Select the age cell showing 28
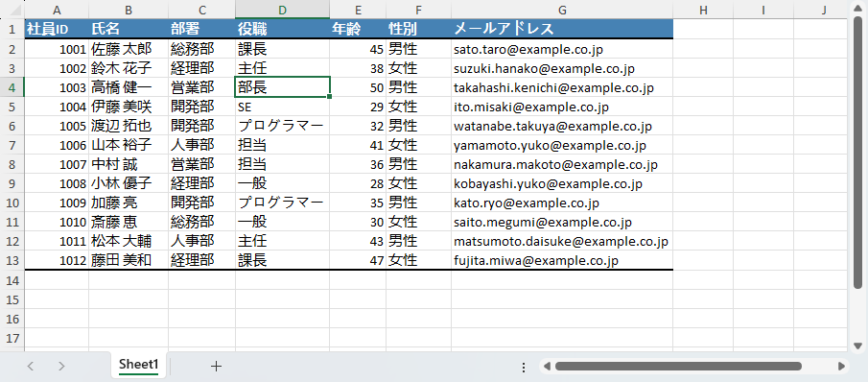Viewport: 868px width, 382px height. tap(358, 183)
